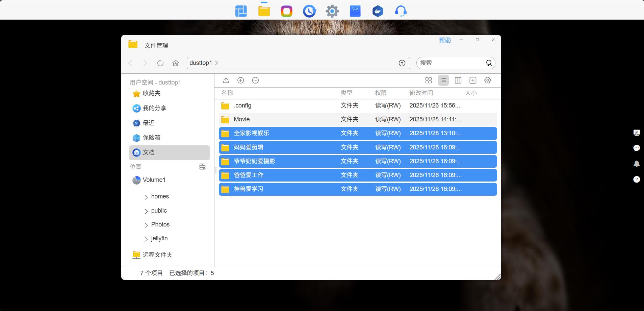Click the go-up arrow beside address bar
The height and width of the screenshot is (311, 644).
point(402,63)
